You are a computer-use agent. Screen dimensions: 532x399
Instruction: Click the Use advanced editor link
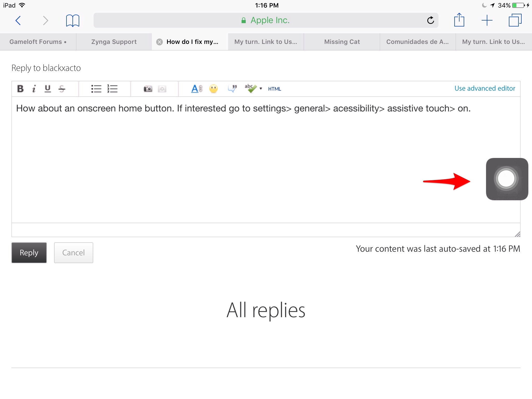click(485, 88)
